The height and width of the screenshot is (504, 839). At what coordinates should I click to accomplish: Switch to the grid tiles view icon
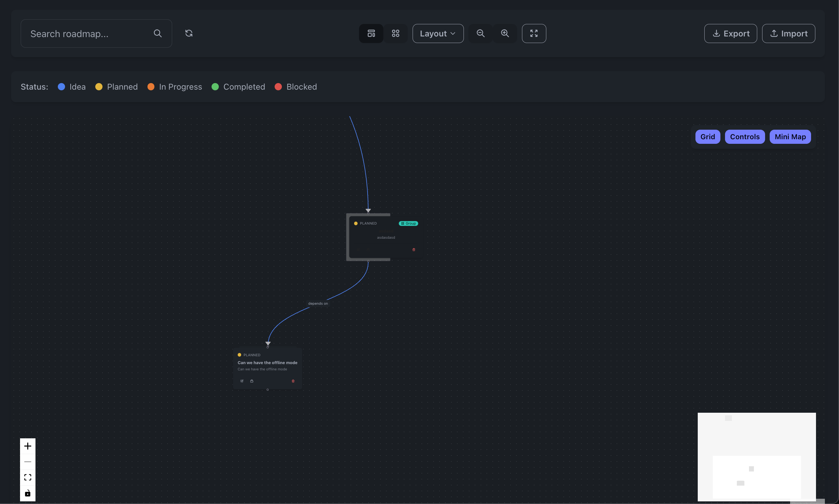395,33
